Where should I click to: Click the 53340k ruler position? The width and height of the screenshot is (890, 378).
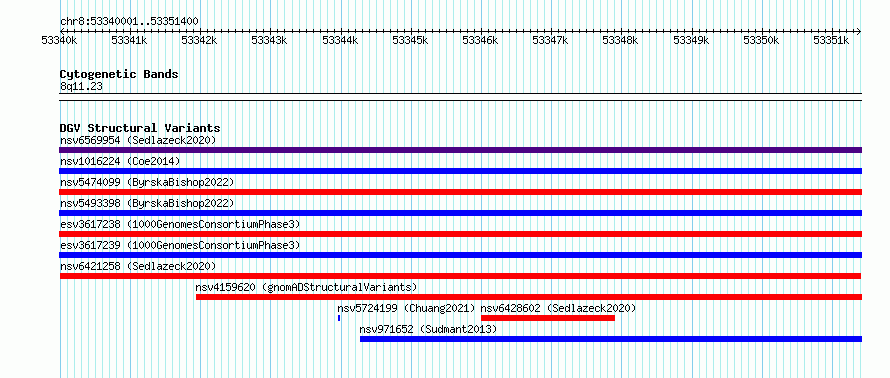(x=60, y=40)
